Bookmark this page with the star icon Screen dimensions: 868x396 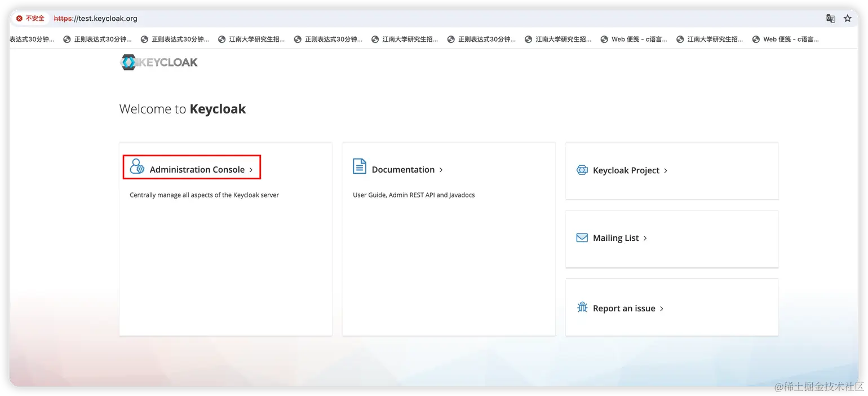847,19
